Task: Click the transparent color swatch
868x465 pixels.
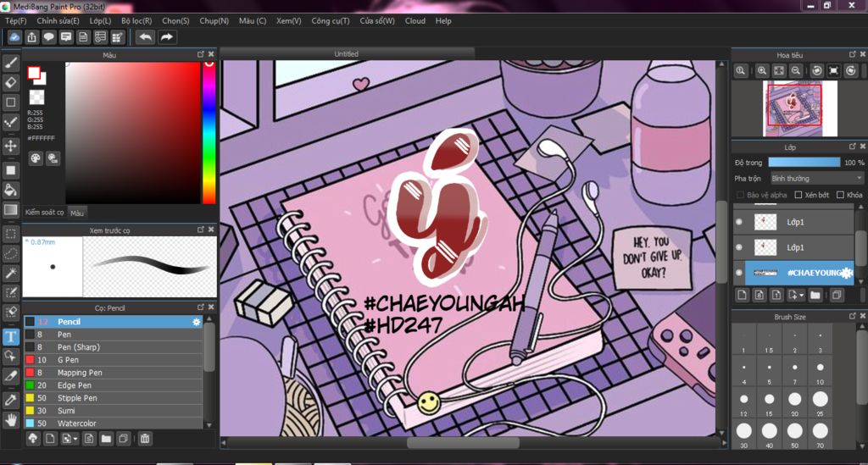Action: [x=36, y=97]
